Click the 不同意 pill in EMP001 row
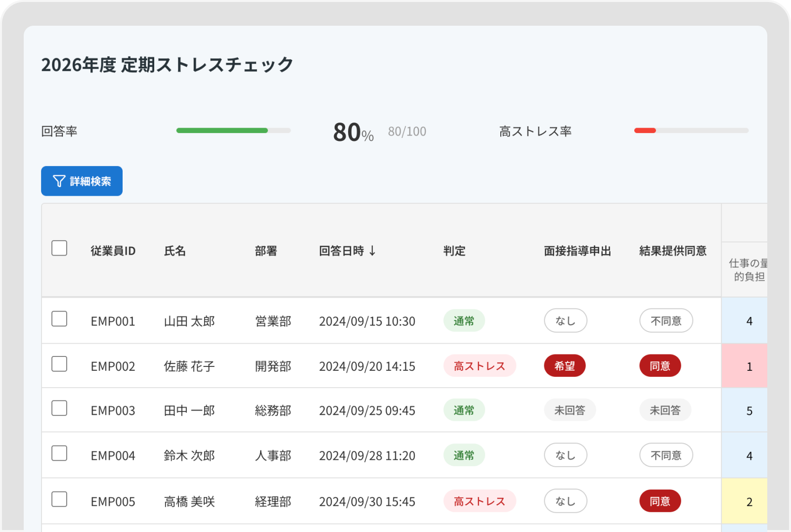This screenshot has width=791, height=532. (666, 321)
